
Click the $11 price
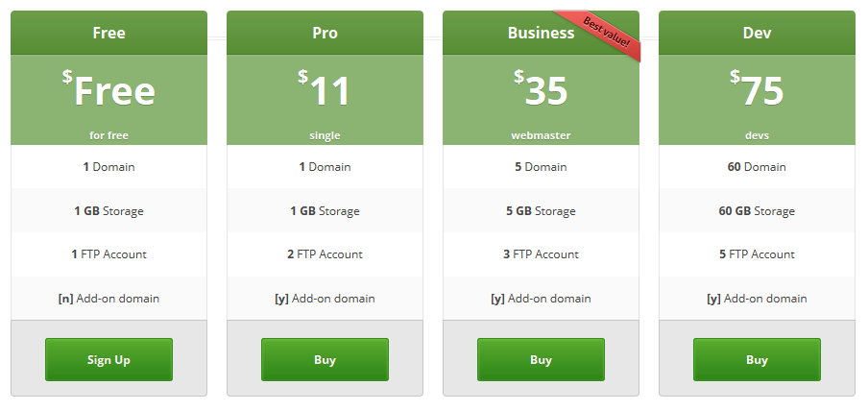coord(325,89)
